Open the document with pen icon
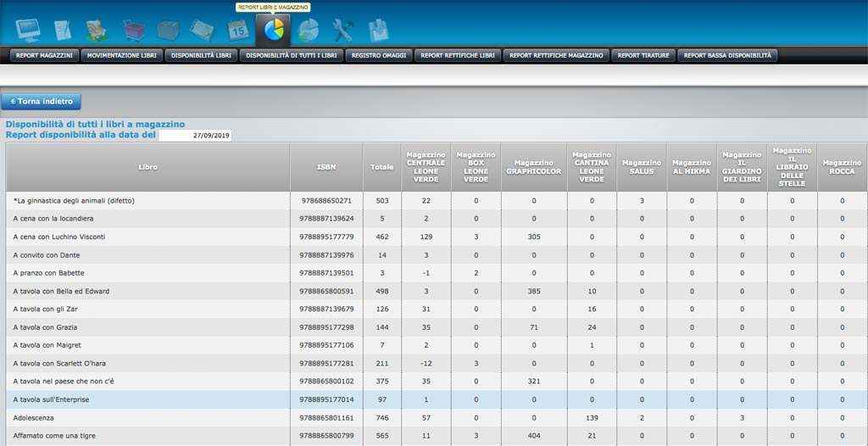The height and width of the screenshot is (446, 868). [63, 30]
